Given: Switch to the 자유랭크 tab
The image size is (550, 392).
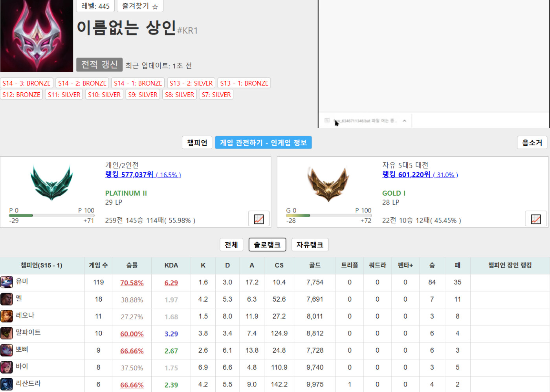Looking at the screenshot, I should point(310,245).
